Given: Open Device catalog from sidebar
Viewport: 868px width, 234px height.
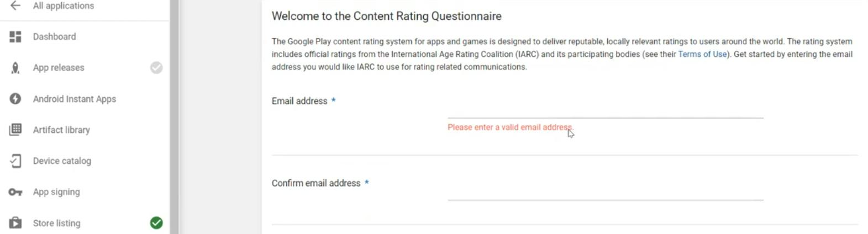Looking at the screenshot, I should pos(62,161).
